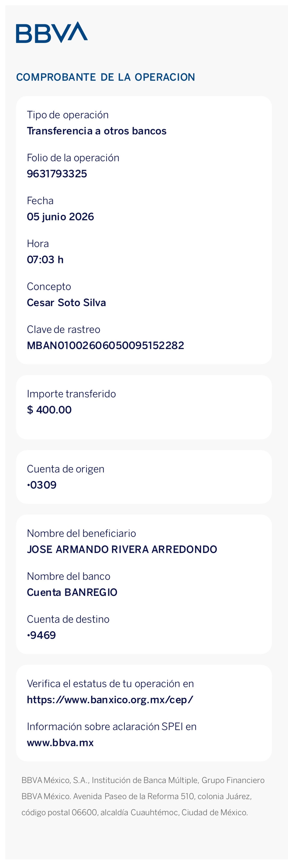This screenshot has width=288, height=868.
Task: Click the transferred amount $ 400.00
Action: (x=49, y=410)
